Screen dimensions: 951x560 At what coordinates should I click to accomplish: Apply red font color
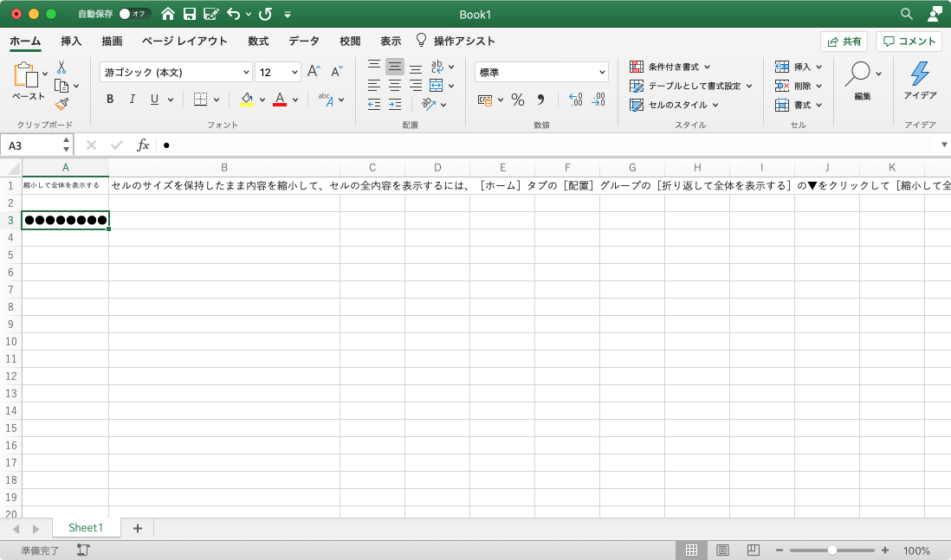pyautogui.click(x=280, y=100)
